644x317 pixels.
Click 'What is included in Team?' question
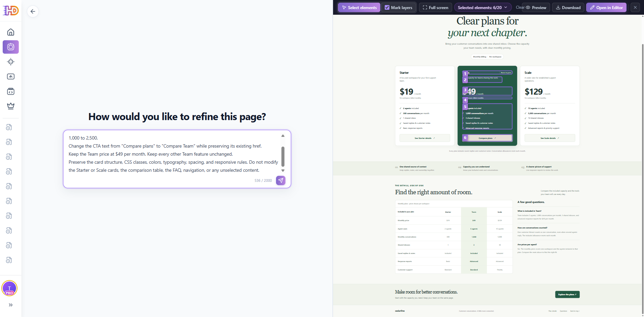529,211
